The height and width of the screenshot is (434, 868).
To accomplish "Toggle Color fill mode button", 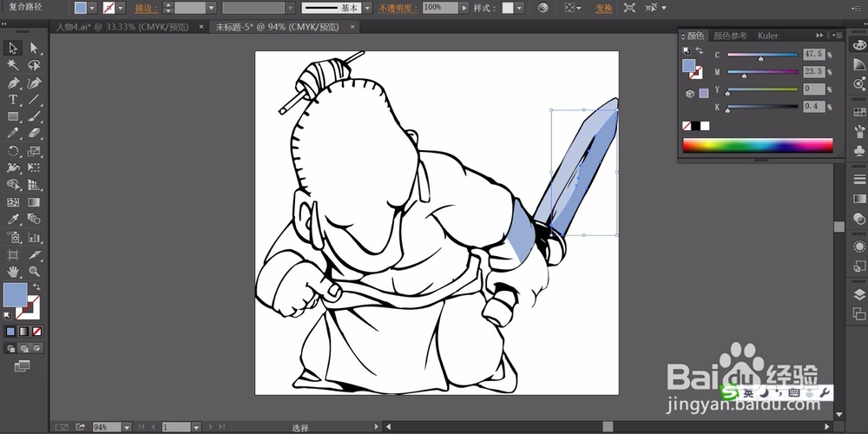I will click(10, 332).
